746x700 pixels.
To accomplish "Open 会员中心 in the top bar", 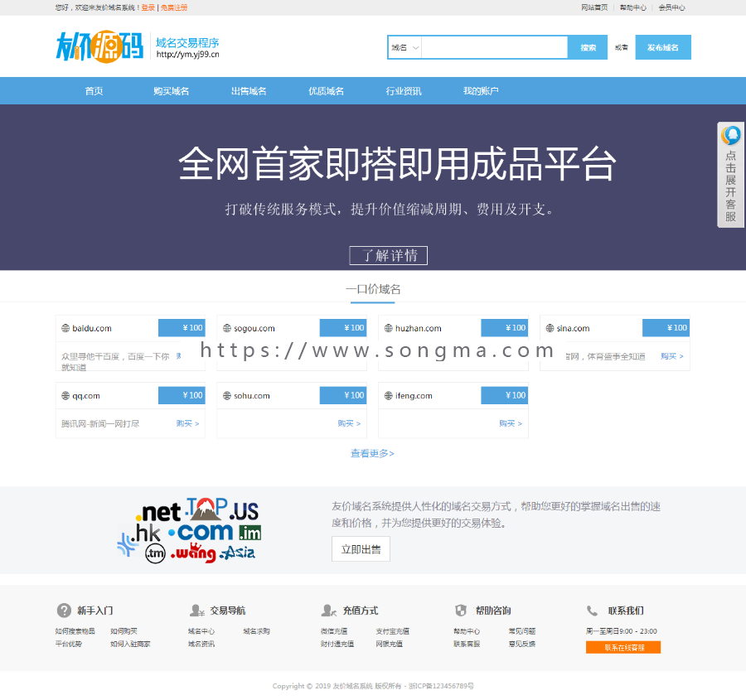I will [671, 7].
